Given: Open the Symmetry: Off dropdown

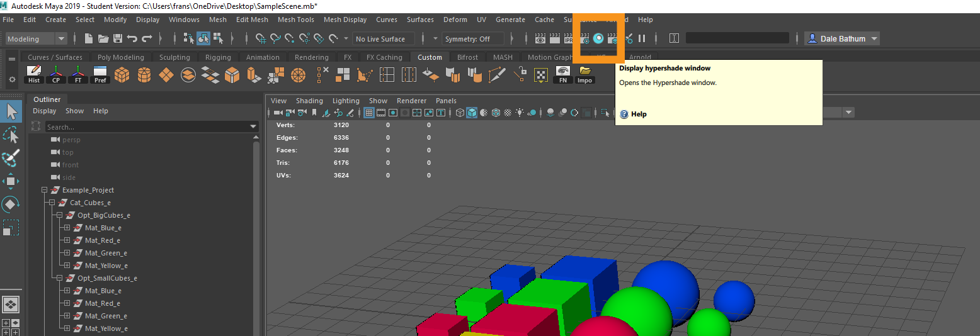Looking at the screenshot, I should pos(473,39).
